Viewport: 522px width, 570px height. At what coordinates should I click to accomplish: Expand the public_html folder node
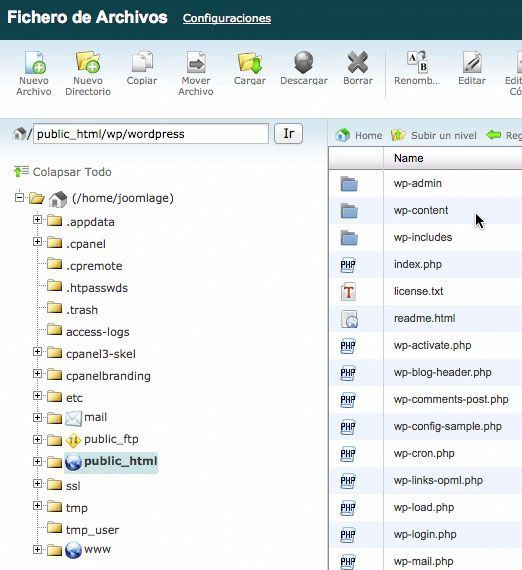pos(37,461)
